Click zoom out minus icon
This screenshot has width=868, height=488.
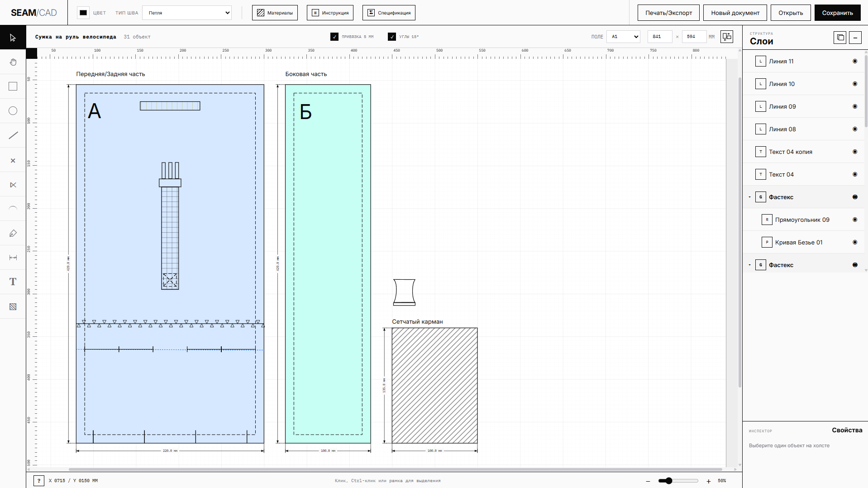[648, 481]
